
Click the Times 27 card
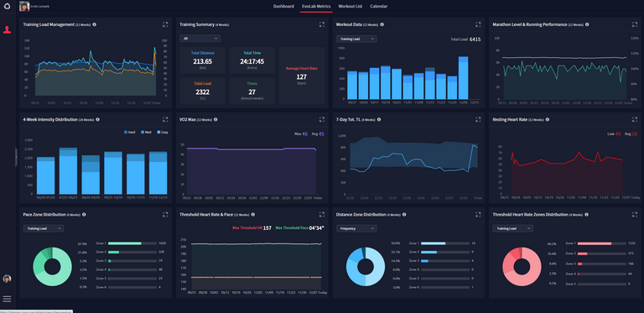(x=252, y=91)
